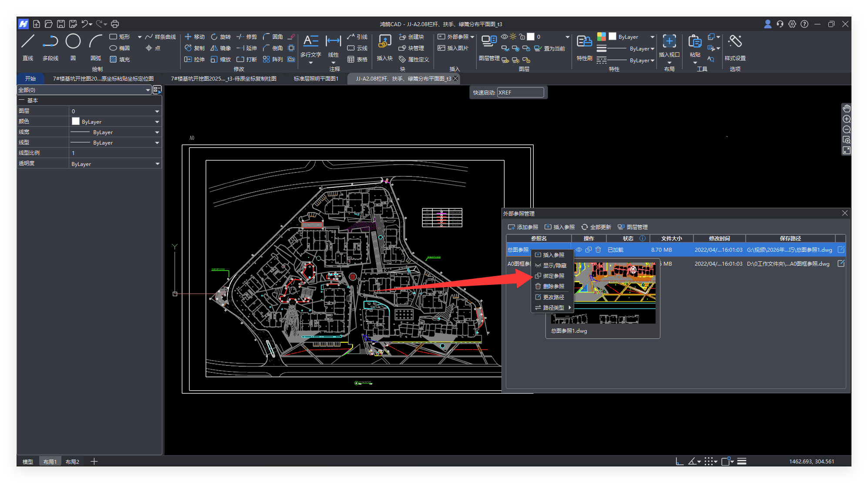Click 全部更新 button in reference manager
This screenshot has height=483, width=868.
(x=596, y=227)
